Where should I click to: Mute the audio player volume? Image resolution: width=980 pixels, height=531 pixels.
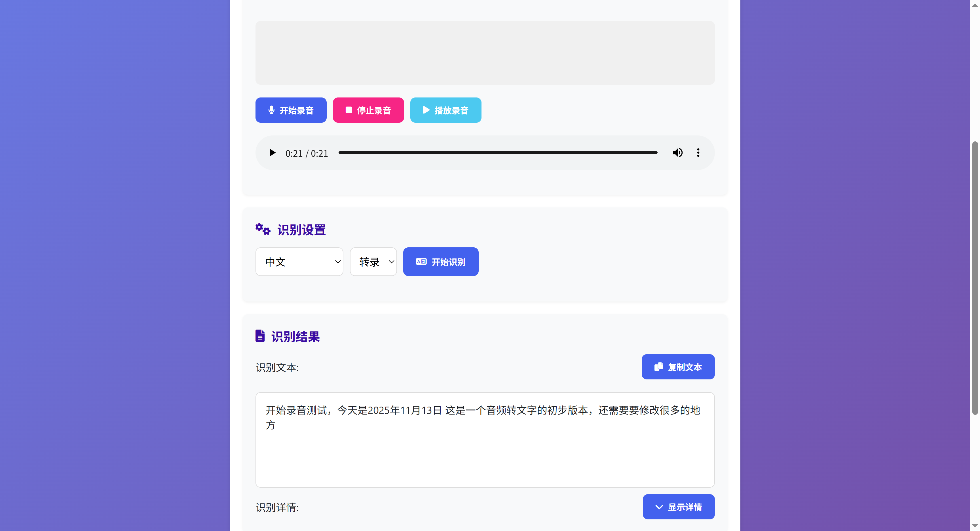[677, 153]
